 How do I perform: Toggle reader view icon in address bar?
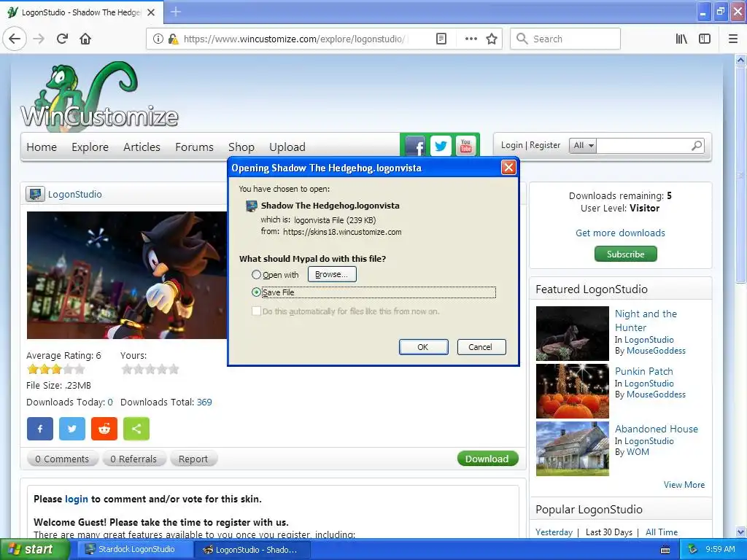tap(441, 39)
